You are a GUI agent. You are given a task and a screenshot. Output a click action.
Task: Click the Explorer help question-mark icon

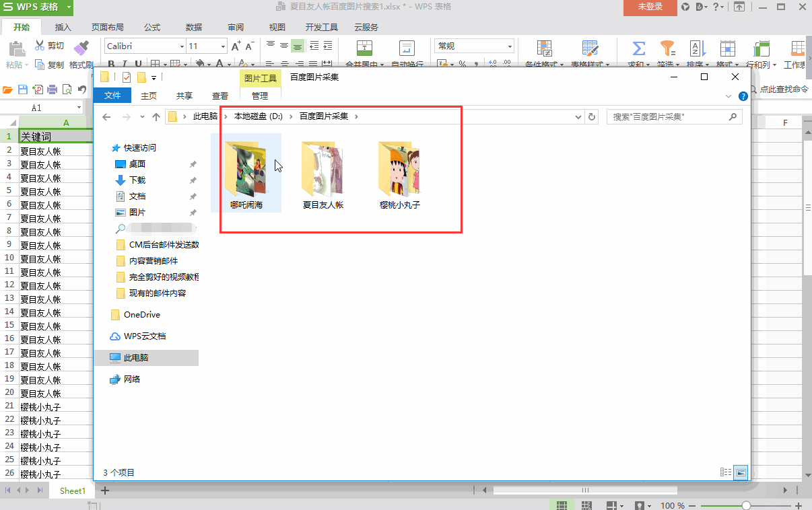(x=743, y=96)
